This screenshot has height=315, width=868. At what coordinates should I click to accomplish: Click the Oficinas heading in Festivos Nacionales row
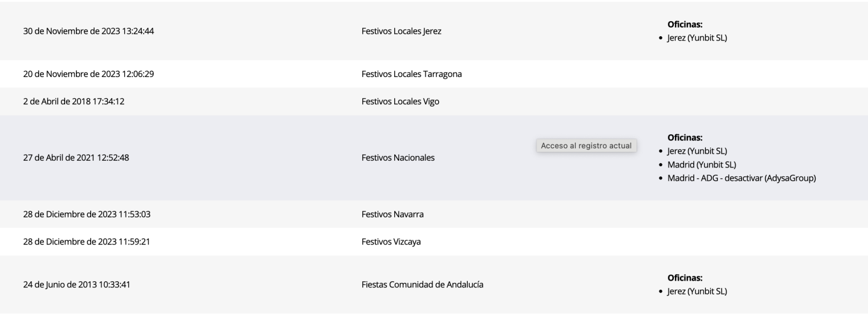(x=685, y=137)
